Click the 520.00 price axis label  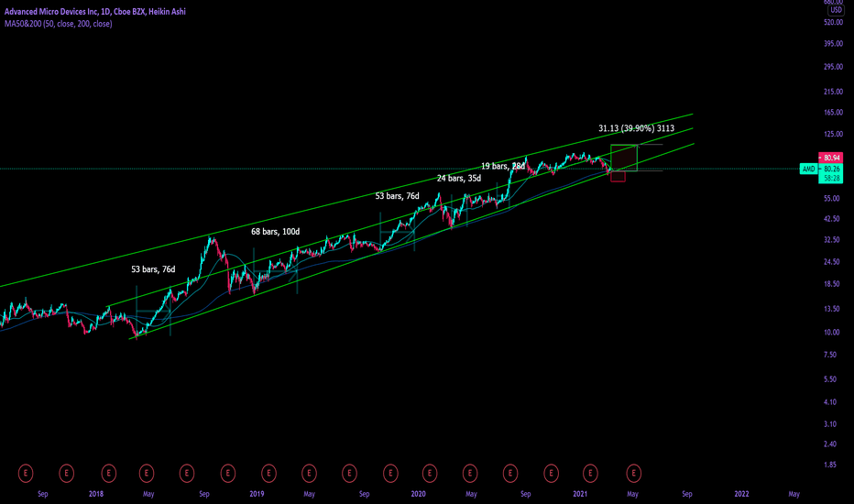click(x=833, y=22)
